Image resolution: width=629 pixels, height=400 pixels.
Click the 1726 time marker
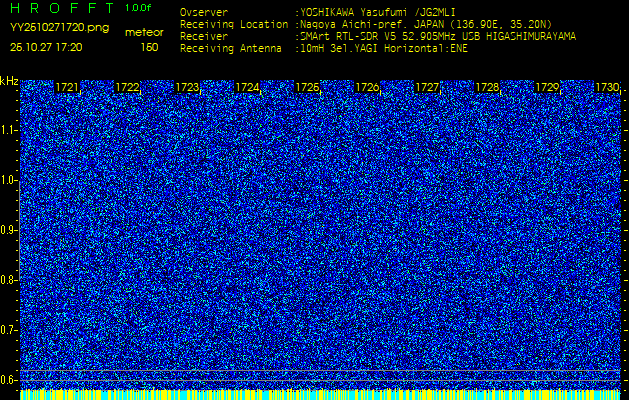point(367,87)
